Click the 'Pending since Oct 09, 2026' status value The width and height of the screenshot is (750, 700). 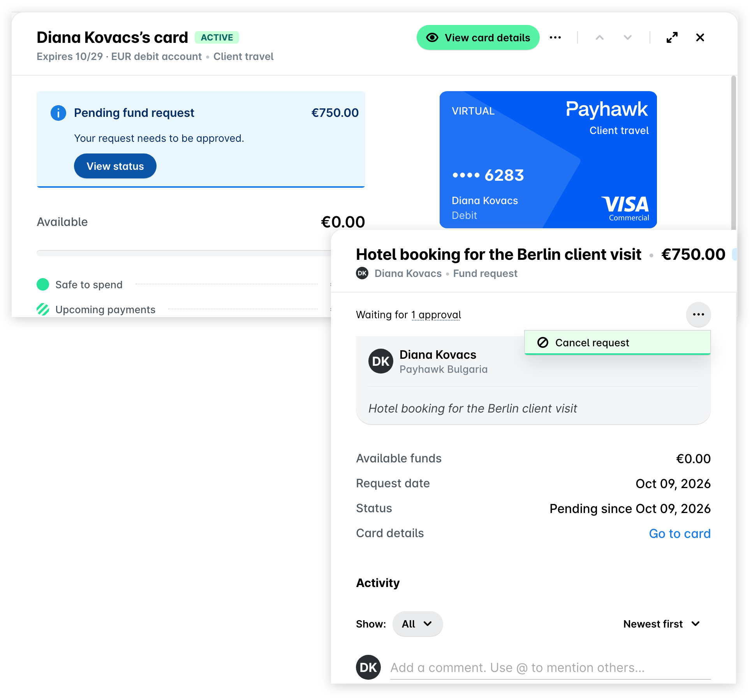(630, 509)
